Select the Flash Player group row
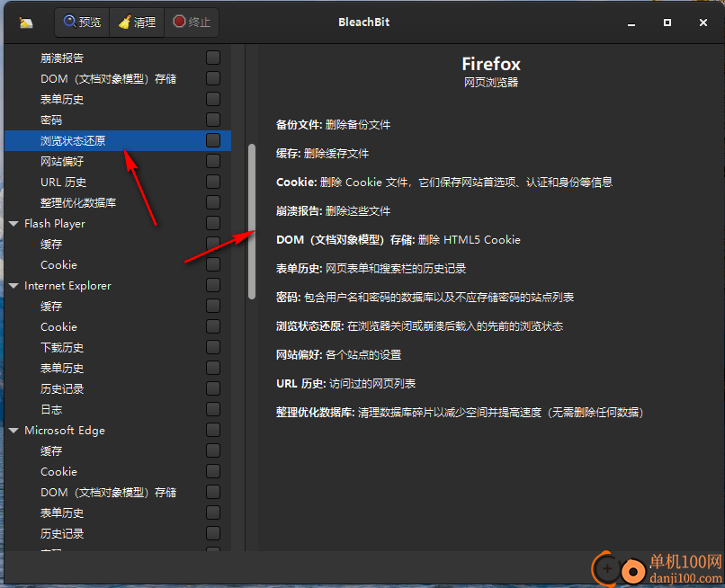Viewport: 725px width, 588px height. pyautogui.click(x=118, y=223)
